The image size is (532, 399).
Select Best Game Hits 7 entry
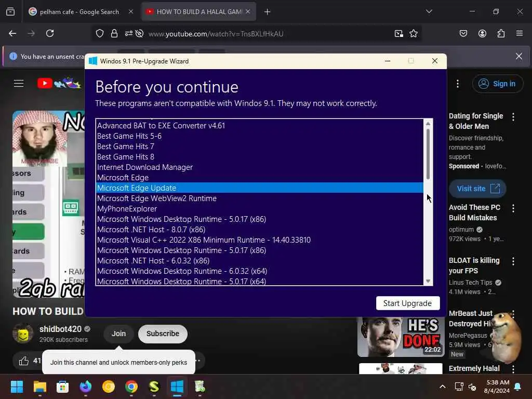(260, 146)
